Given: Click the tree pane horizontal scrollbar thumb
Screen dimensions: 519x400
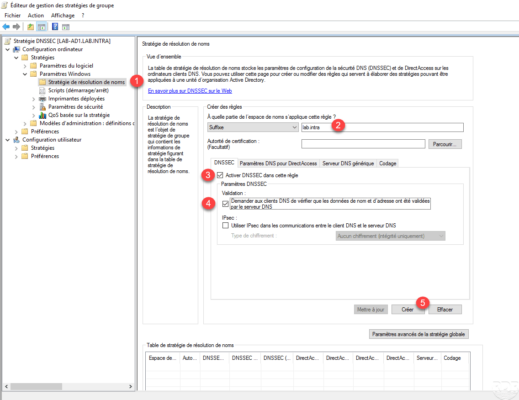Looking at the screenshot, I should tap(36, 387).
